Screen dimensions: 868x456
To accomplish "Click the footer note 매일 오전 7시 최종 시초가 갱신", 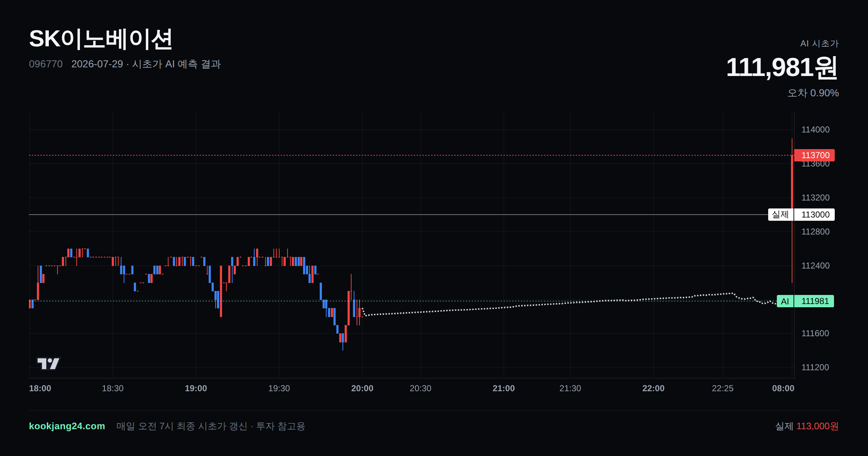I will (x=182, y=426).
